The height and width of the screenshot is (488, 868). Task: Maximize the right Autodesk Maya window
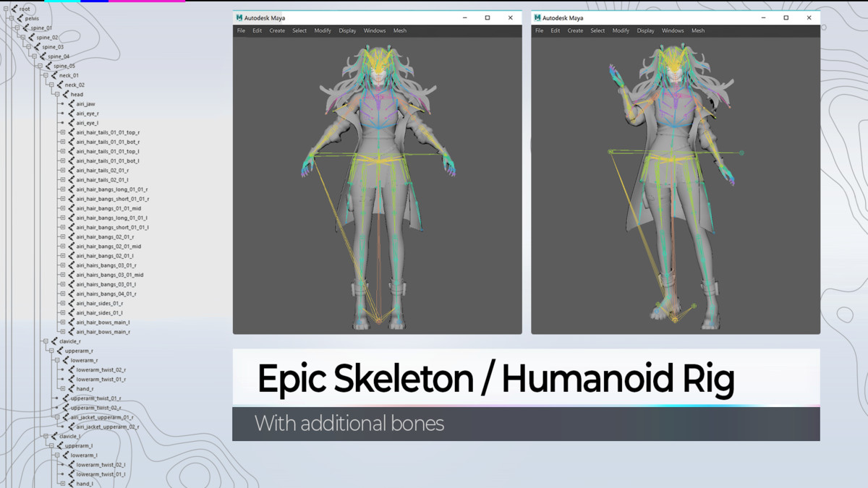[786, 17]
